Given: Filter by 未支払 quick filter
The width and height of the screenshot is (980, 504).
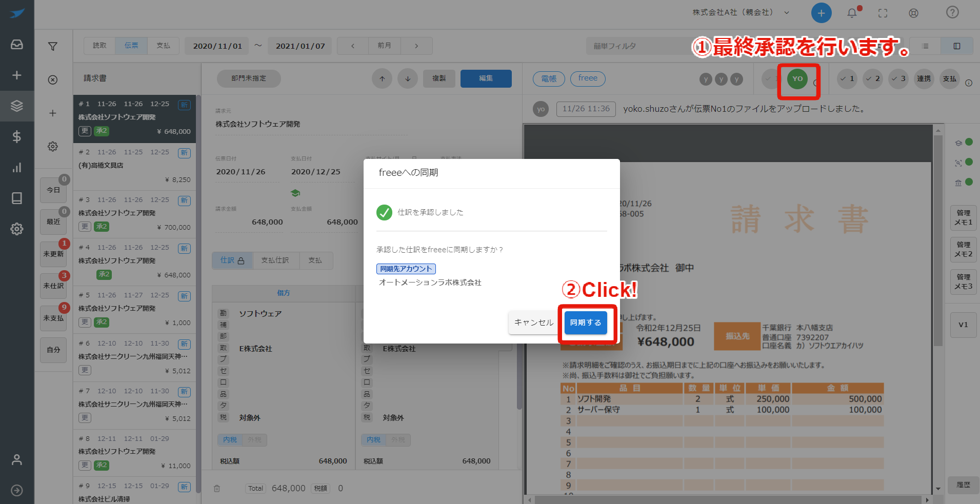Looking at the screenshot, I should [53, 318].
